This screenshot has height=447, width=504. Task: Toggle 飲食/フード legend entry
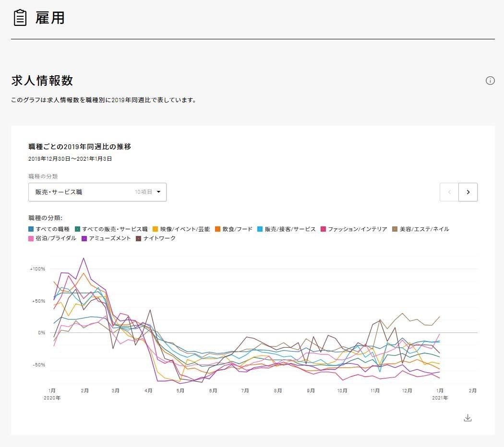(234, 229)
